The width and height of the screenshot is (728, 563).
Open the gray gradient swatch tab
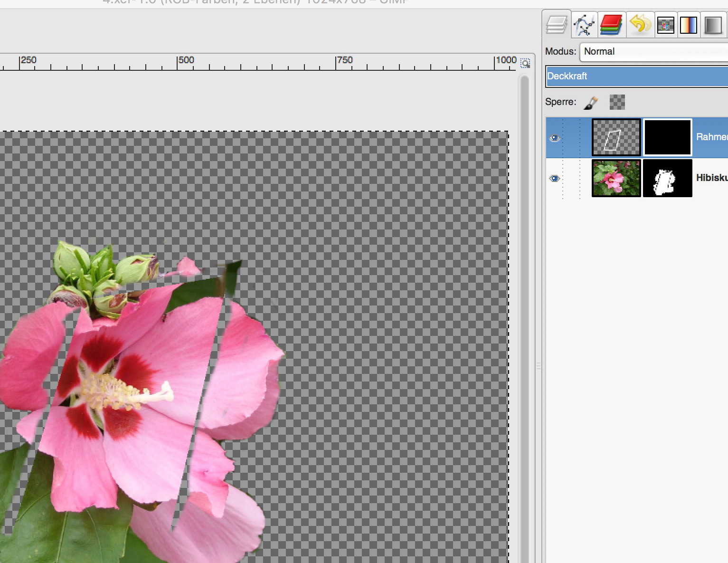(x=713, y=25)
